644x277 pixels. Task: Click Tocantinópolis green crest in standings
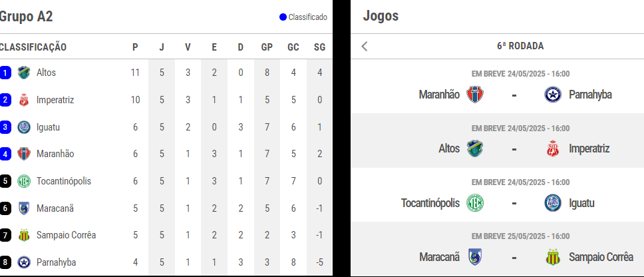click(x=24, y=181)
